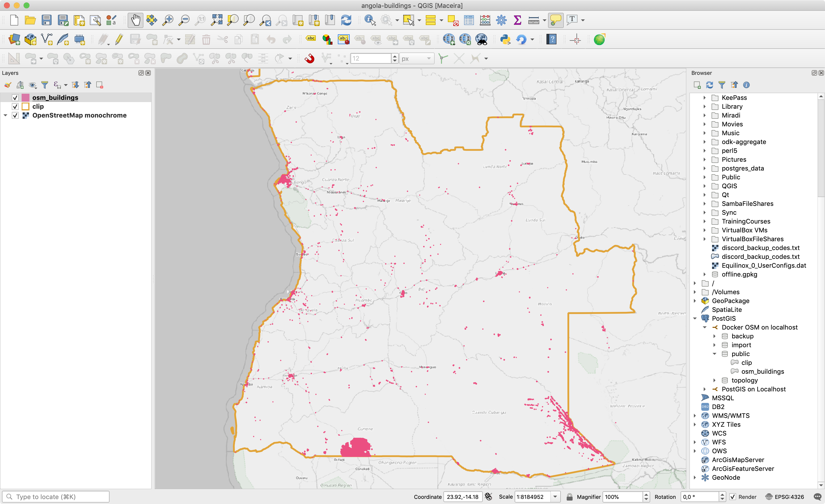Select the Pan Map hand tool
Image resolution: width=825 pixels, height=504 pixels.
pyautogui.click(x=135, y=20)
